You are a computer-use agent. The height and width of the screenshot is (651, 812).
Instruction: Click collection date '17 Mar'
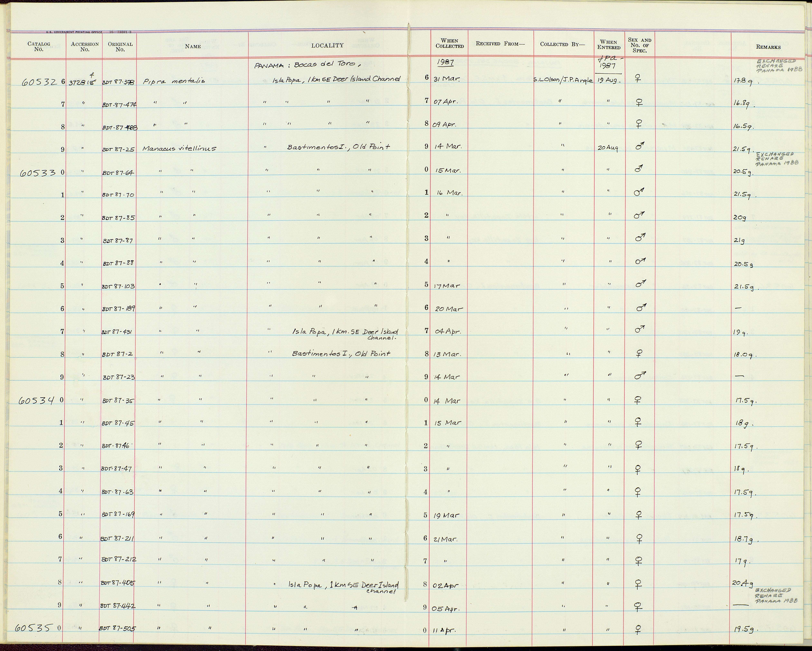pos(447,285)
